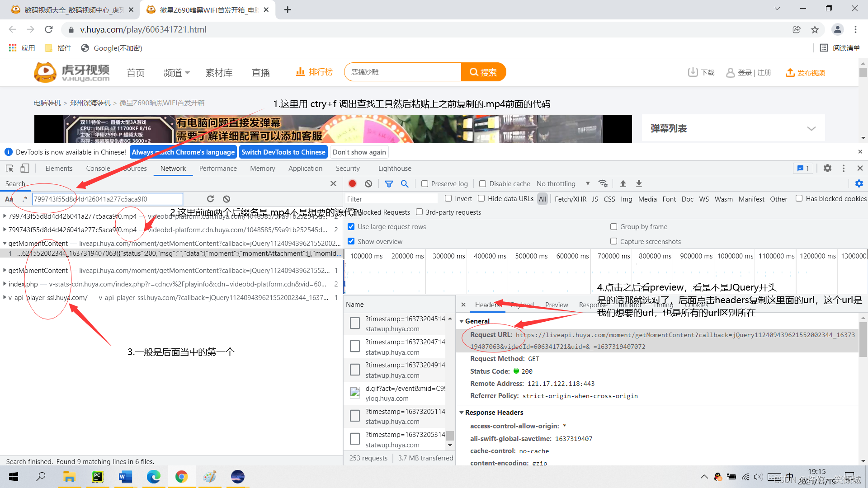This screenshot has width=868, height=488.
Task: Open the Preview tab of request
Action: [556, 305]
